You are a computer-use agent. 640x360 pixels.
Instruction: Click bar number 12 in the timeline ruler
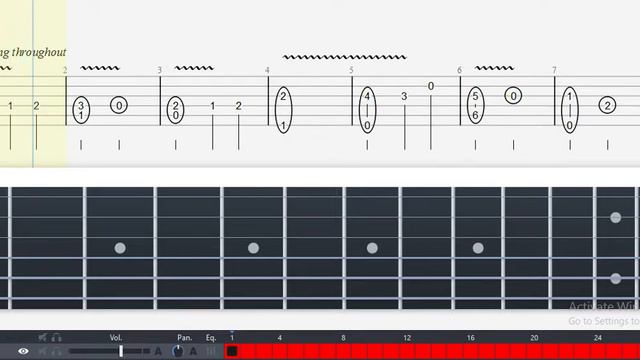[407, 338]
